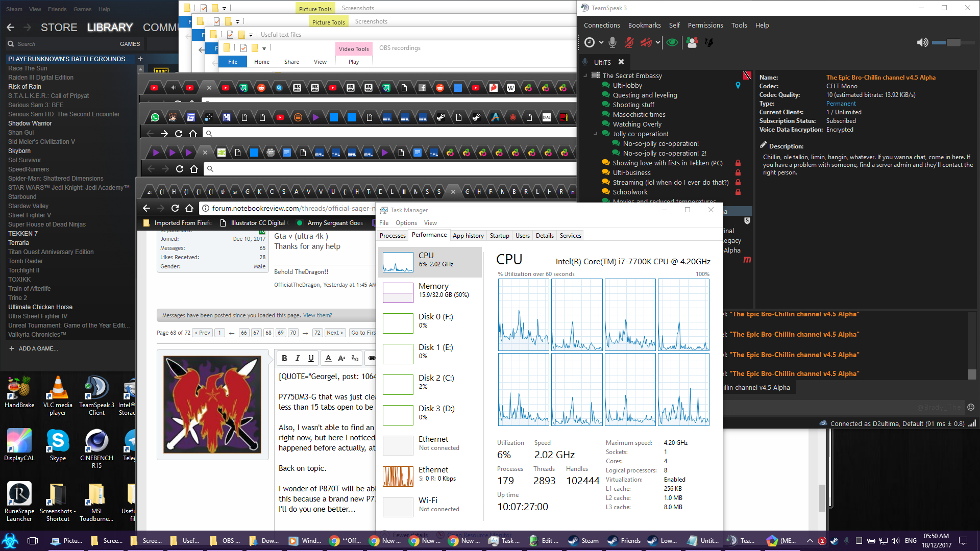Show hidden system tray icons chevron

[x=810, y=541]
